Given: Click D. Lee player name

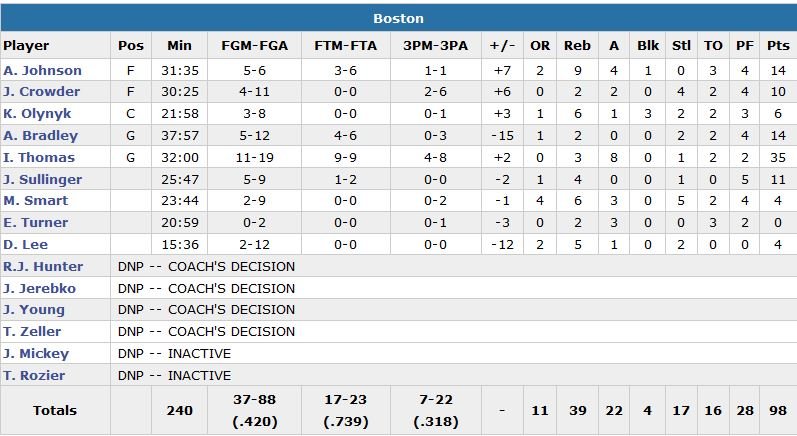Looking at the screenshot, I should [x=24, y=245].
